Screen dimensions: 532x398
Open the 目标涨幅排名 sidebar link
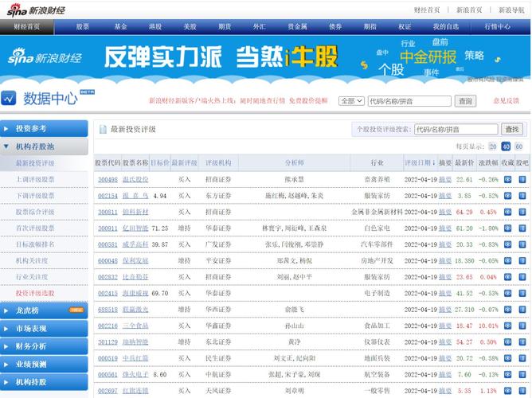(35, 244)
